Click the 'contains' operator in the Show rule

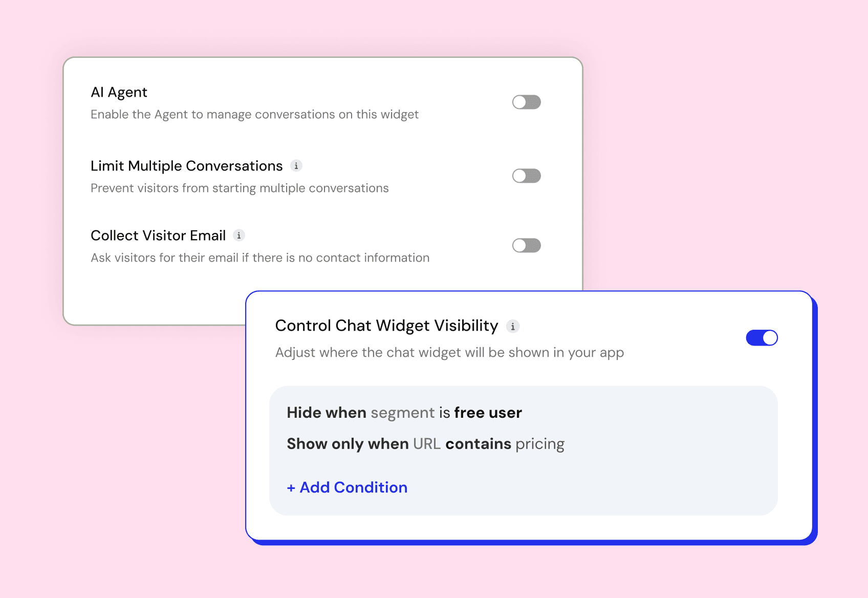[x=478, y=443]
